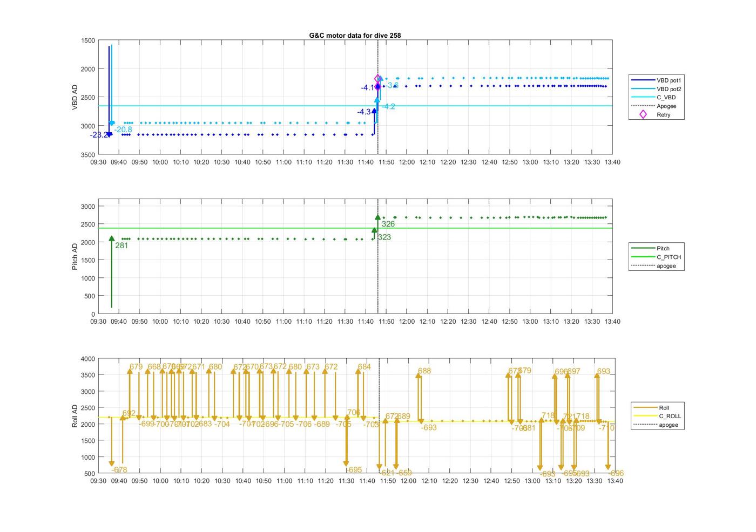Click the '688' roll data label
This screenshot has width=756, height=532.
(424, 371)
